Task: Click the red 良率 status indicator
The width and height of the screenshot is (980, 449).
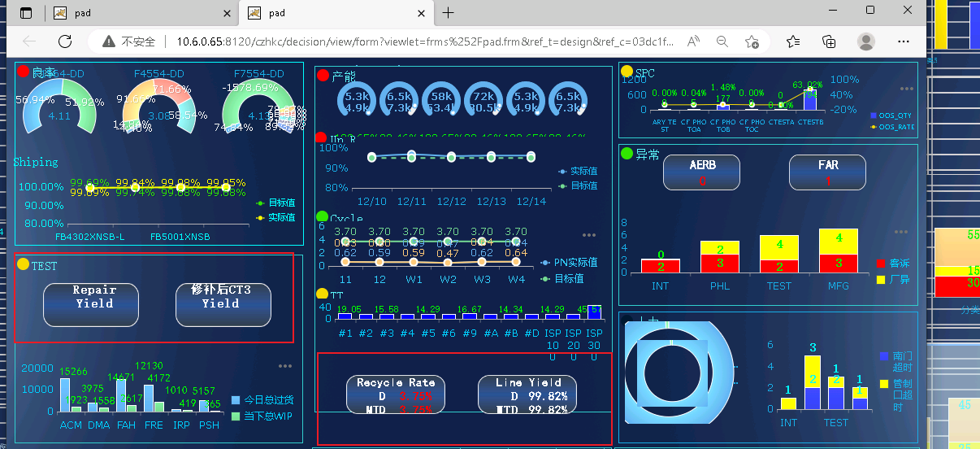Action: (x=24, y=72)
